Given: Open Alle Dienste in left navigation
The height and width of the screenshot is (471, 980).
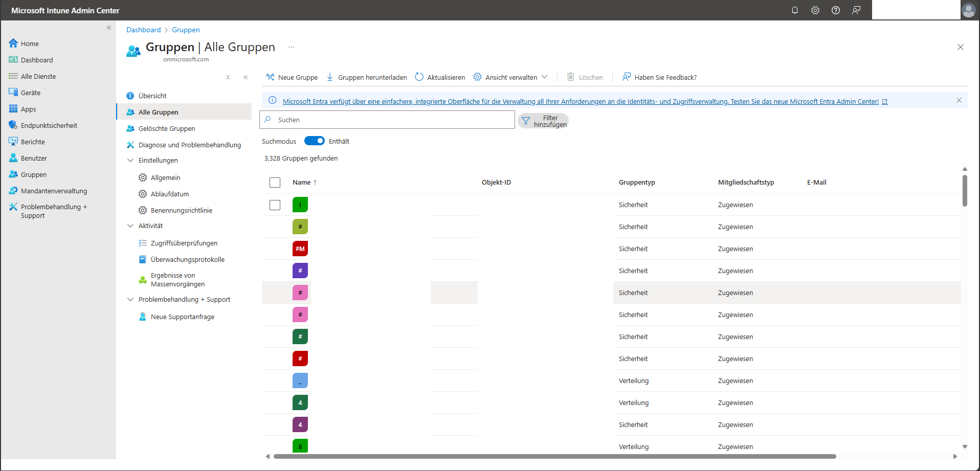Looking at the screenshot, I should click(x=38, y=76).
